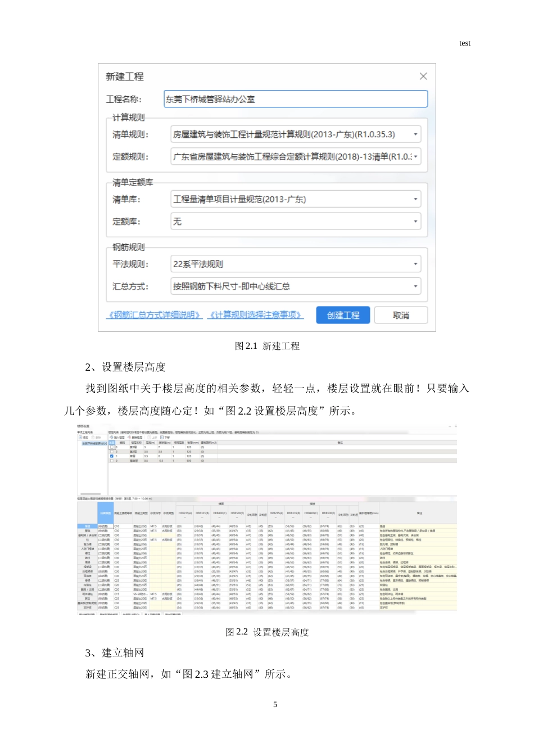Click the page header text test
This screenshot has height=756, width=534.
click(x=465, y=43)
